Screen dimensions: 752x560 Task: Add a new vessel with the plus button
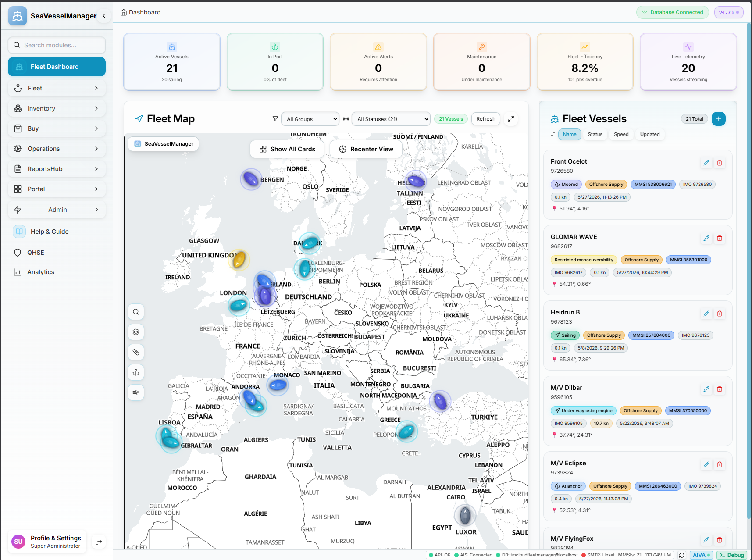pyautogui.click(x=719, y=119)
